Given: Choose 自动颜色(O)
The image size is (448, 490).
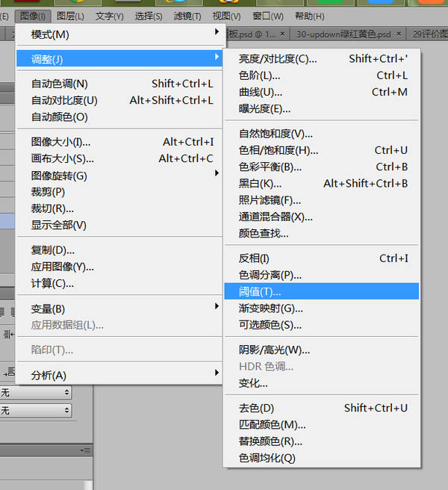Looking at the screenshot, I should tap(119, 117).
